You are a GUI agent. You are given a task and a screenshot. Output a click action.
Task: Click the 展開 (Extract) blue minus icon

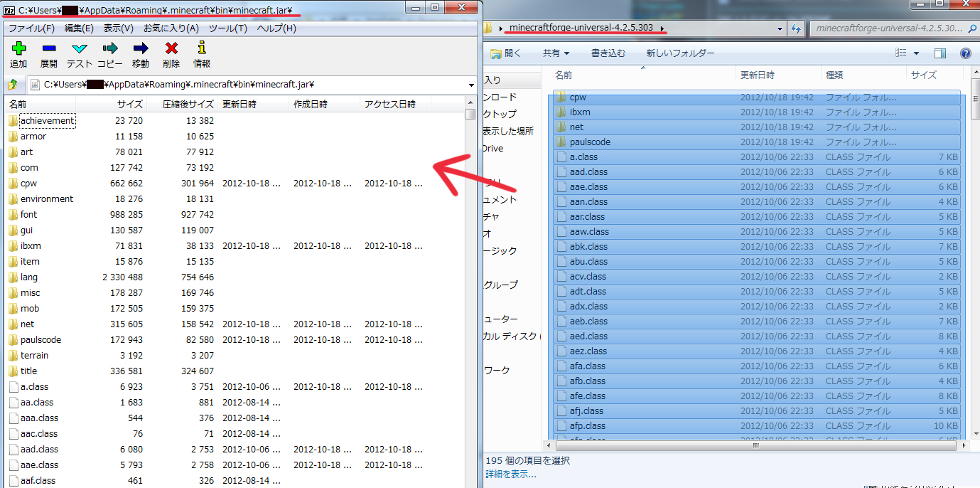click(x=49, y=48)
